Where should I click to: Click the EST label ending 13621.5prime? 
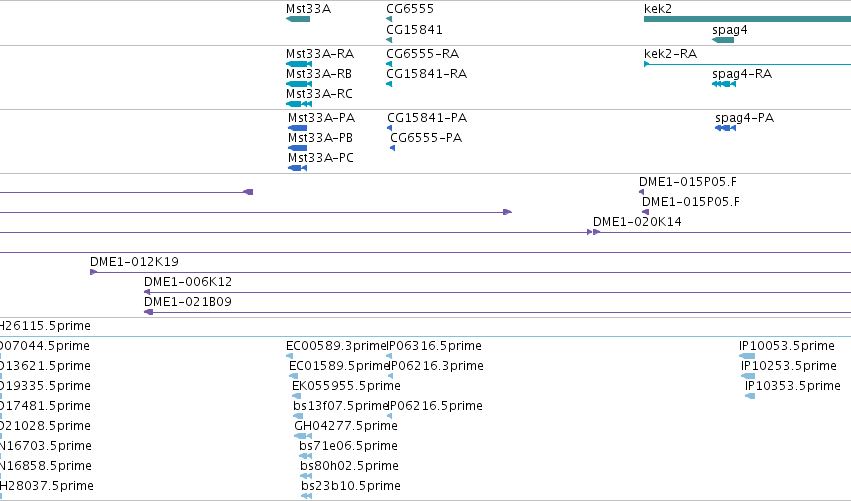click(x=45, y=366)
